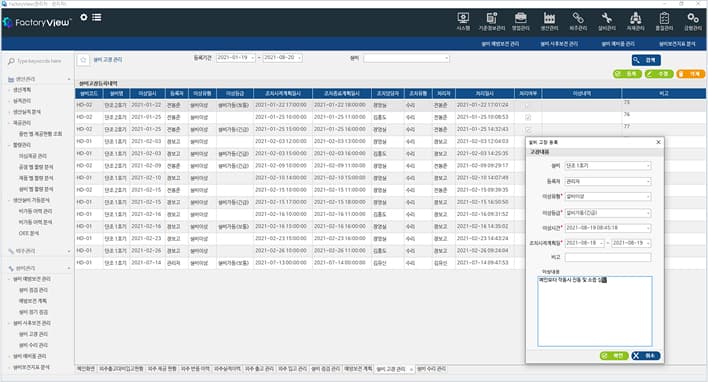This screenshot has height=382, width=708.
Task: Collapse the 생산관리 sidebar section
Action: click(69, 79)
